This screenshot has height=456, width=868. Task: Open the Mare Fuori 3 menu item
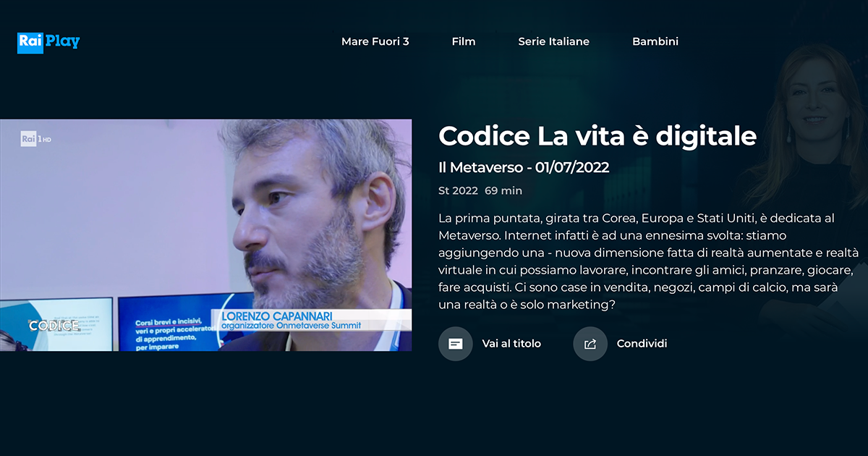tap(375, 41)
